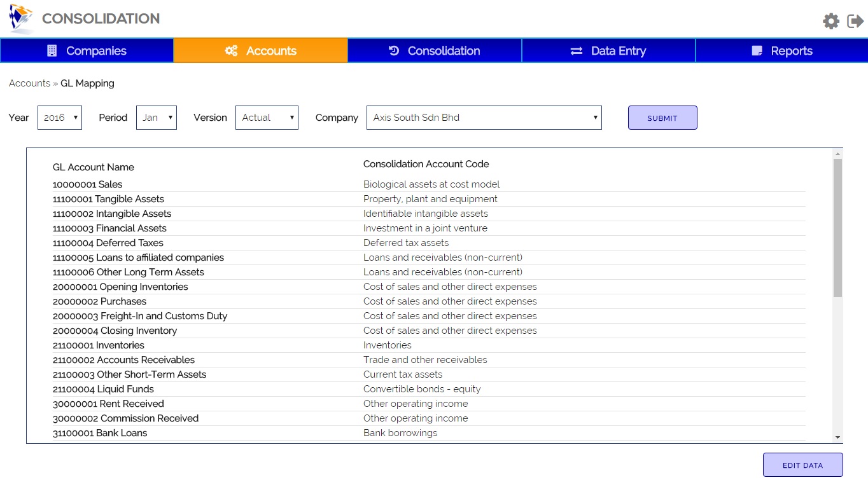Switch to the Accounts tab
This screenshot has width=868, height=487.
[261, 51]
